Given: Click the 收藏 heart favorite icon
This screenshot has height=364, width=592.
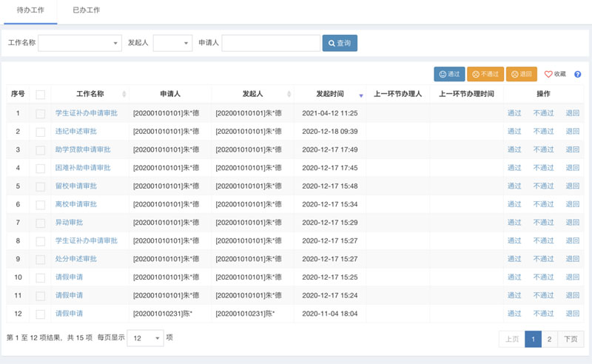Looking at the screenshot, I should [x=549, y=74].
